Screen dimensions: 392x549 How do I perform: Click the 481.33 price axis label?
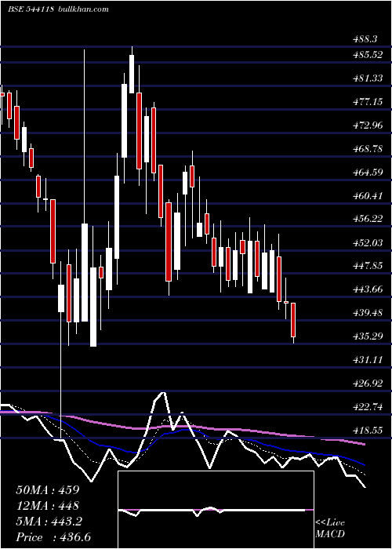pyautogui.click(x=368, y=78)
